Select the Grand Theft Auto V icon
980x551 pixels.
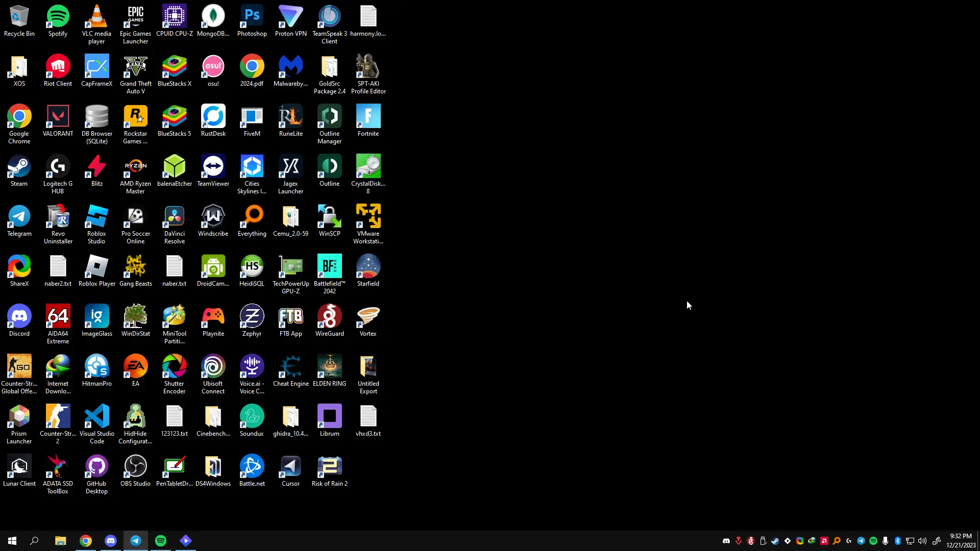(x=136, y=74)
